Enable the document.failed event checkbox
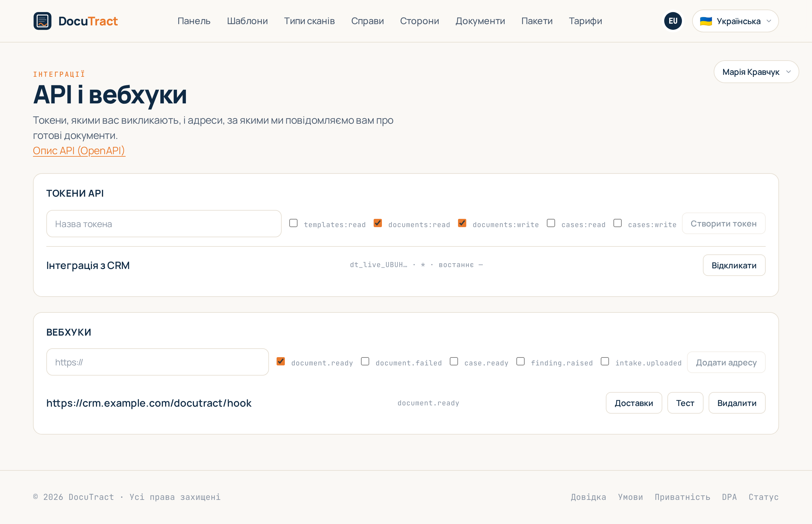 pyautogui.click(x=365, y=361)
